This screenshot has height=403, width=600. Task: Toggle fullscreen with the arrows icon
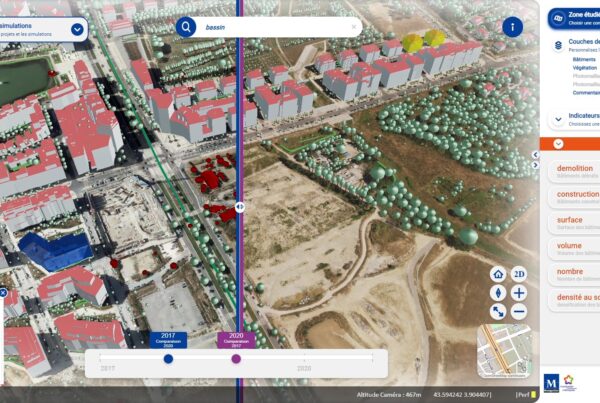click(498, 312)
